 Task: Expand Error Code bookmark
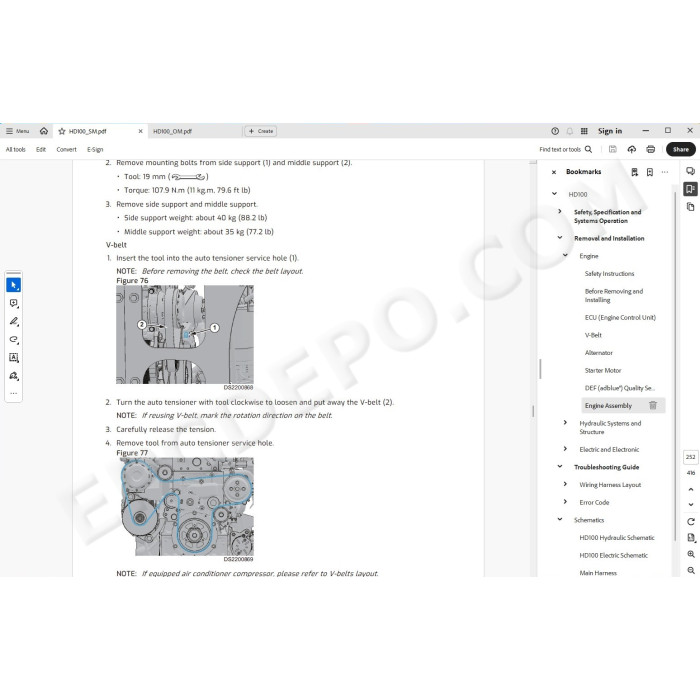click(x=565, y=502)
